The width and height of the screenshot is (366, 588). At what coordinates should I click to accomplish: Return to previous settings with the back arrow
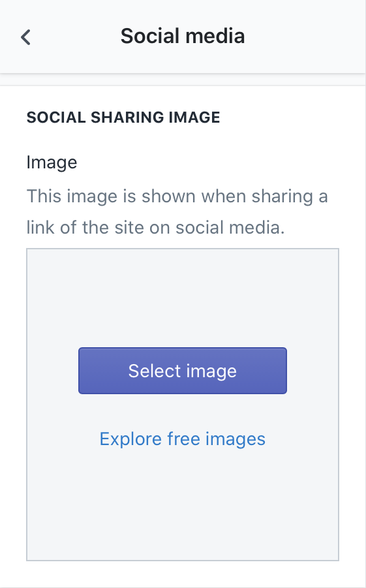click(x=25, y=37)
